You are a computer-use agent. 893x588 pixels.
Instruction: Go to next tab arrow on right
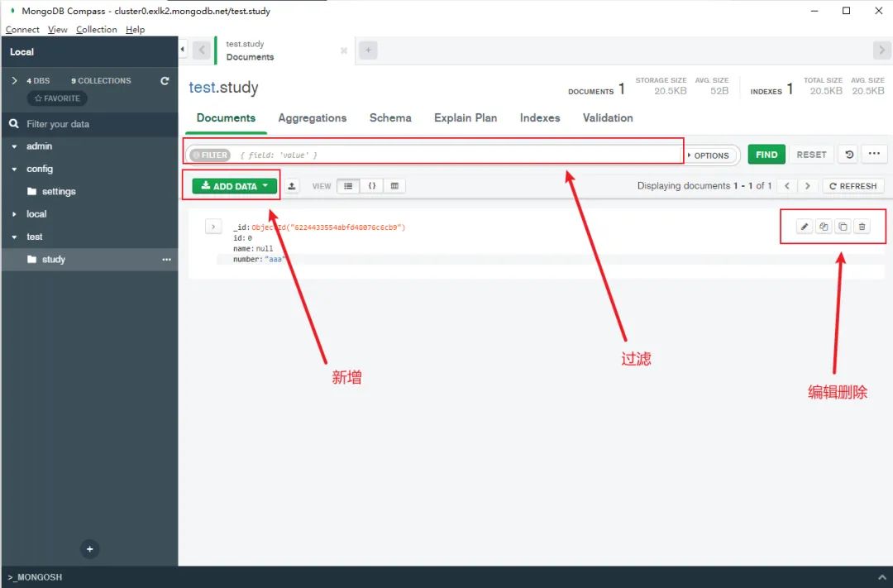tap(881, 50)
